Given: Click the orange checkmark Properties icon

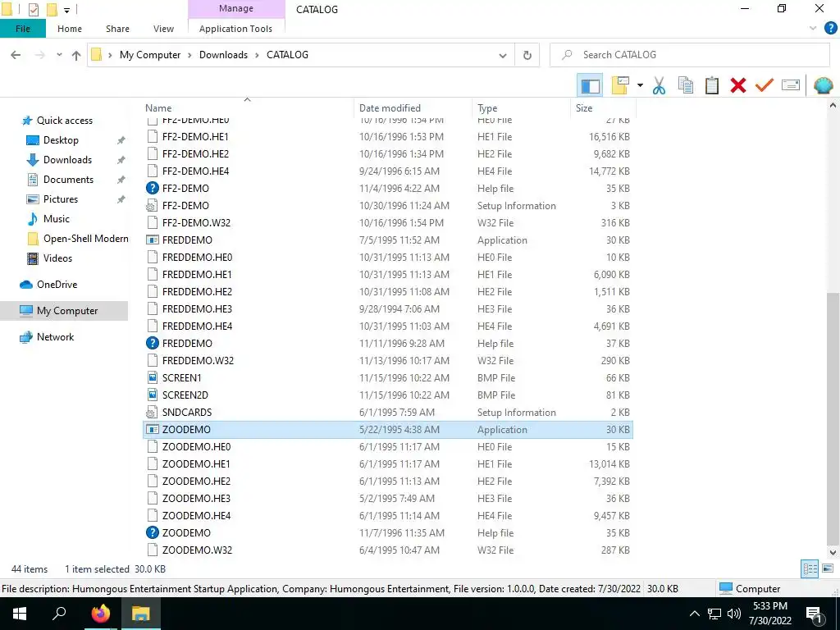Looking at the screenshot, I should point(765,85).
